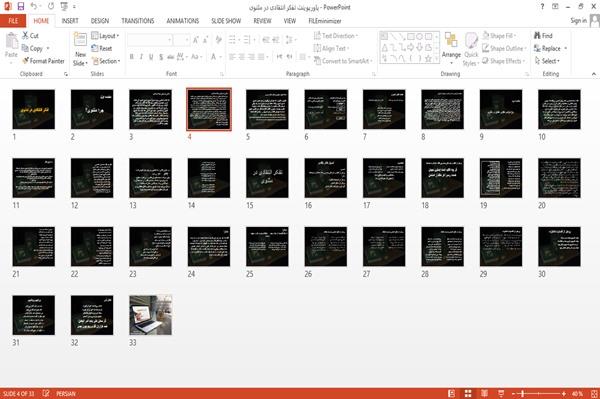Switch to the ANIMATIONS tab

[x=183, y=21]
